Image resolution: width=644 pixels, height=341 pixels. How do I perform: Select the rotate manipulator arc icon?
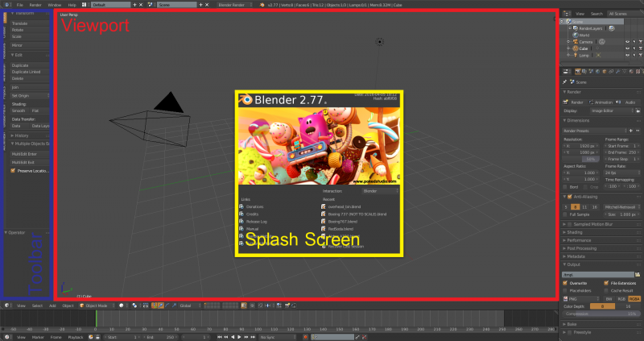click(x=167, y=306)
